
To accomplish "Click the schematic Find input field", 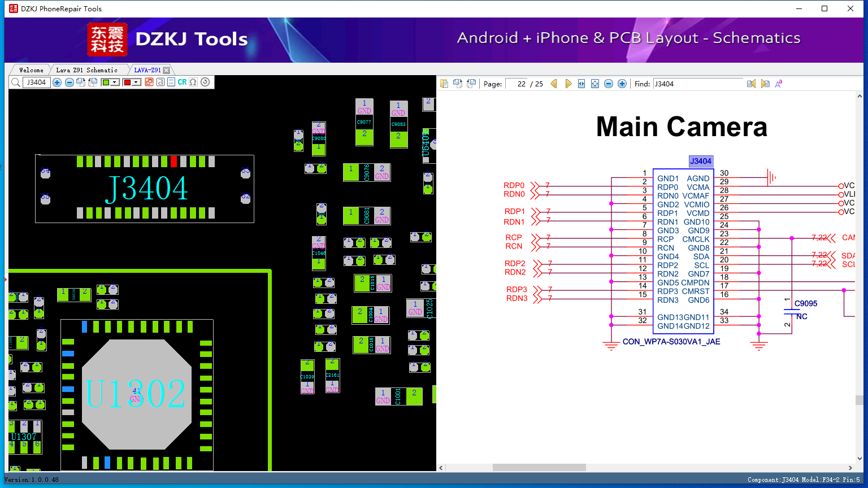I will (698, 84).
